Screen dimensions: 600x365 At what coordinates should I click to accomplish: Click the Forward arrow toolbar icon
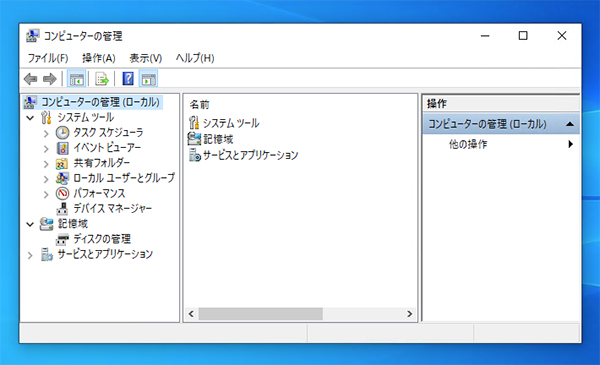50,79
